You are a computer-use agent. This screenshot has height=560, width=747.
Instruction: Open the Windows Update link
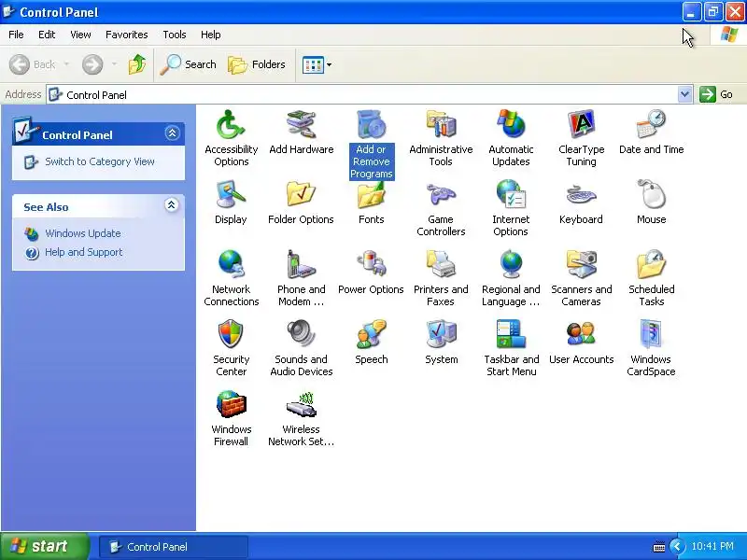point(83,233)
